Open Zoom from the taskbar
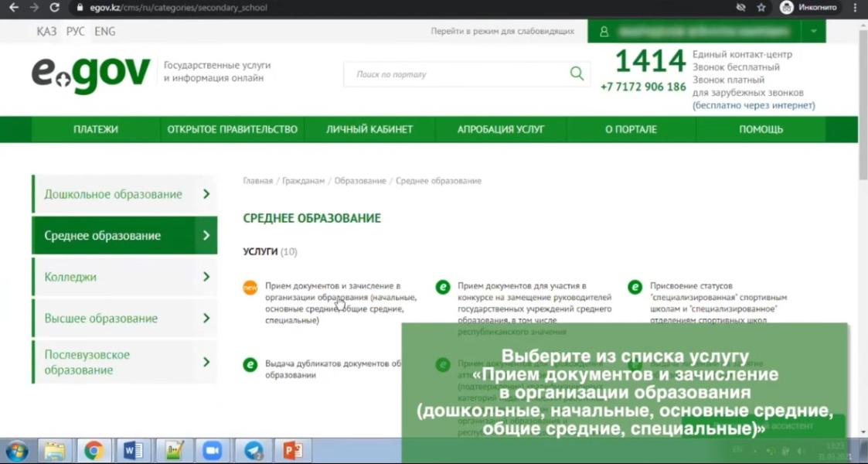 coord(212,451)
